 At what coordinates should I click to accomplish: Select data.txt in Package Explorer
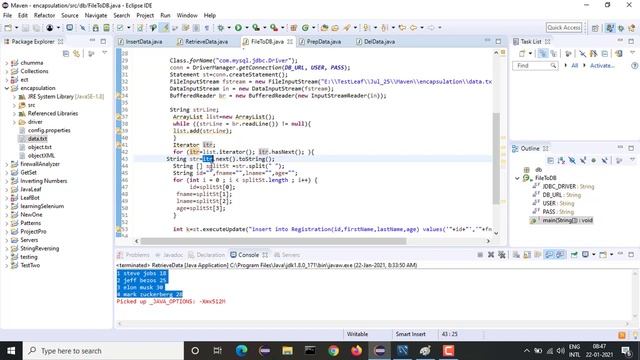pos(37,139)
